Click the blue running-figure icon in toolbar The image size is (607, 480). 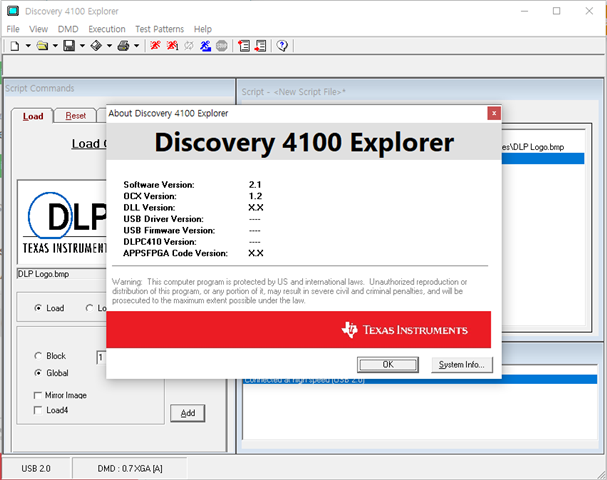point(205,46)
